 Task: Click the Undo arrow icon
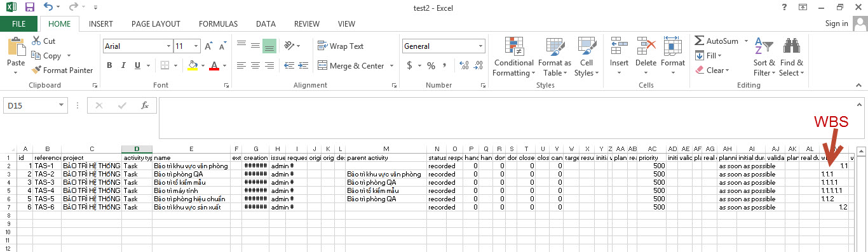click(x=49, y=8)
